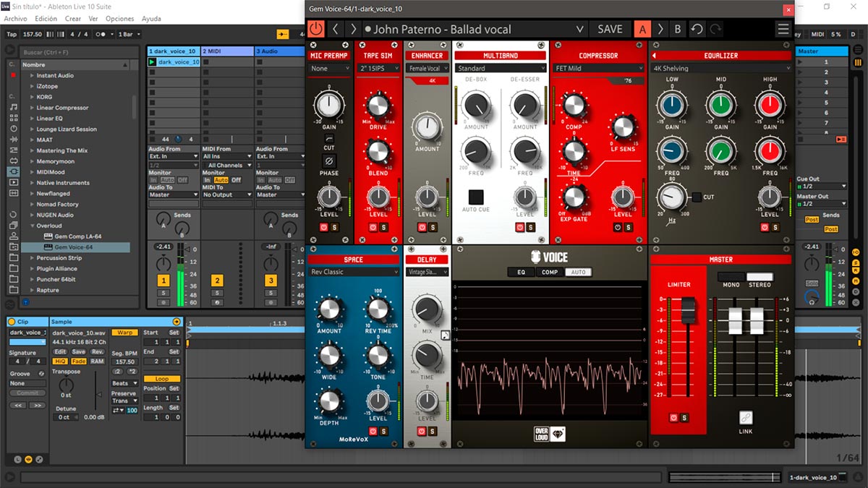Screen dimensions: 868x488
Task: Collapse the Equalizer module with left arrow
Action: pos(654,56)
